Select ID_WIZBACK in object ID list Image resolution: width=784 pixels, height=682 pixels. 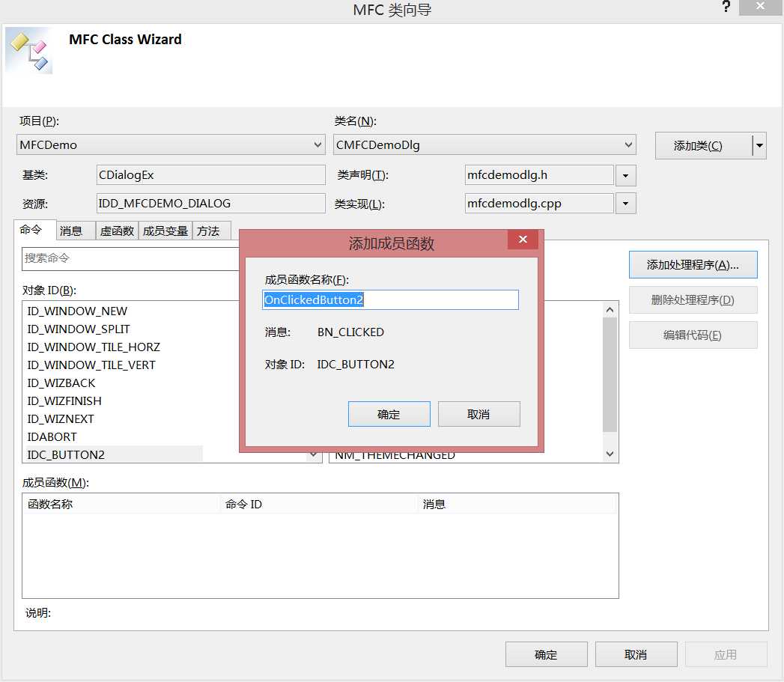[61, 383]
